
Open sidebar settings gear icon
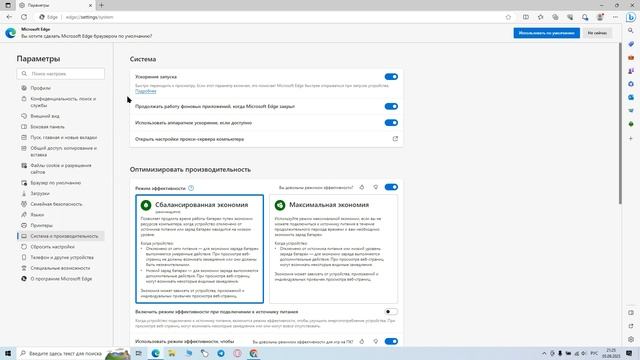[x=631, y=339]
